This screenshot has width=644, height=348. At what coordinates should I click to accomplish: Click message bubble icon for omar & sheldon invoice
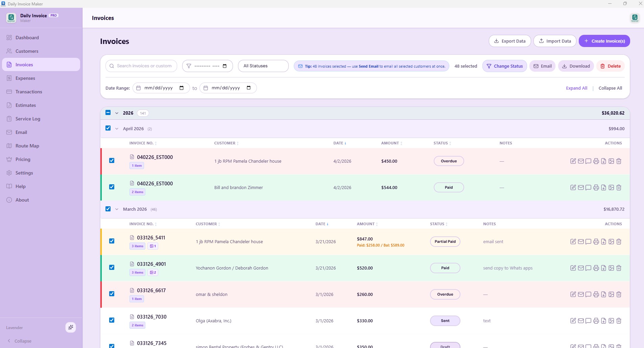click(588, 294)
